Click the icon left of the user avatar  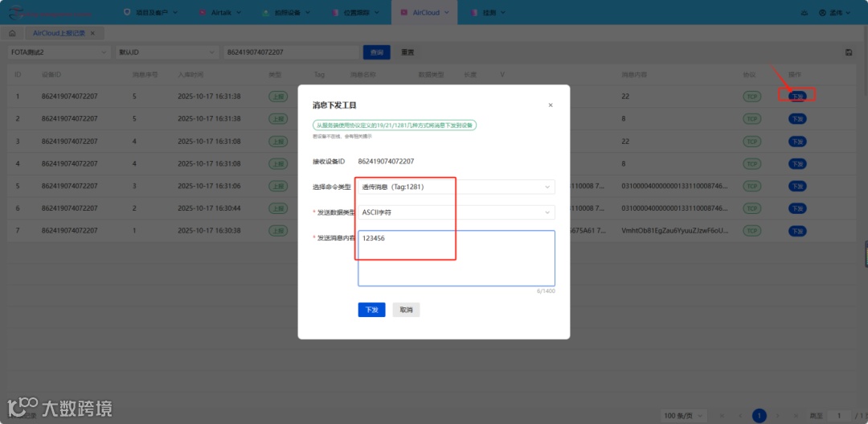(x=804, y=12)
